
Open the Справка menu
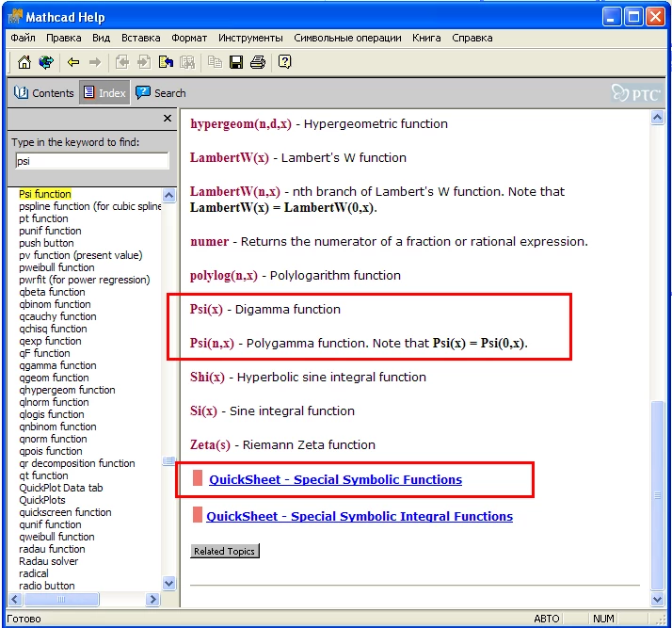click(472, 39)
